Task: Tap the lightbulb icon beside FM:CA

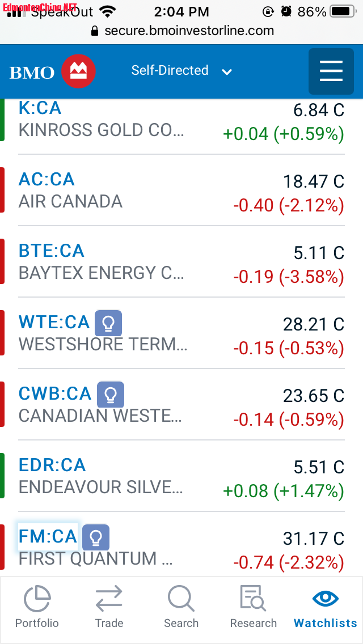Action: 96,537
